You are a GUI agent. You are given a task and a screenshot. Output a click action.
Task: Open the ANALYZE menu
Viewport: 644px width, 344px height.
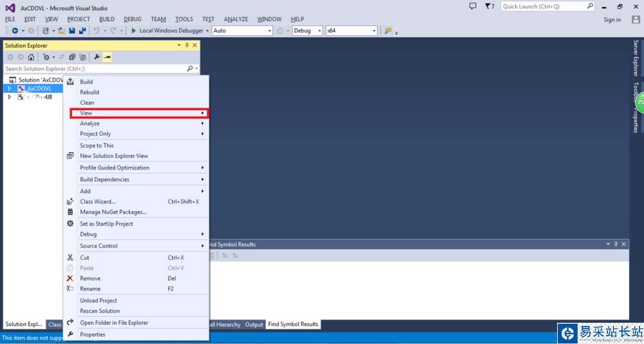tap(236, 19)
